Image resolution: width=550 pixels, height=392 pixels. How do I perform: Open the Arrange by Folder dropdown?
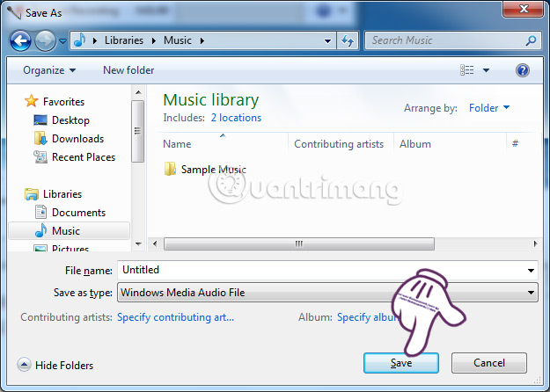[x=489, y=108]
